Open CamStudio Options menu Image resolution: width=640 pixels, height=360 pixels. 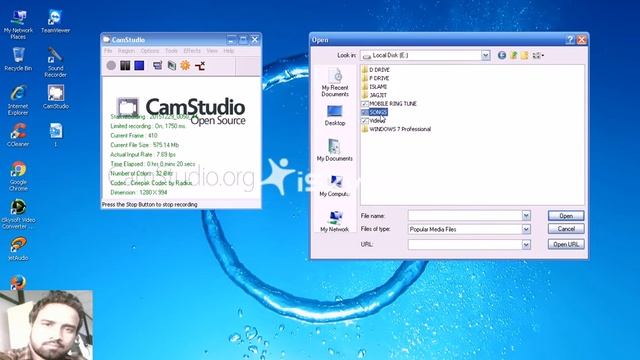pos(150,51)
